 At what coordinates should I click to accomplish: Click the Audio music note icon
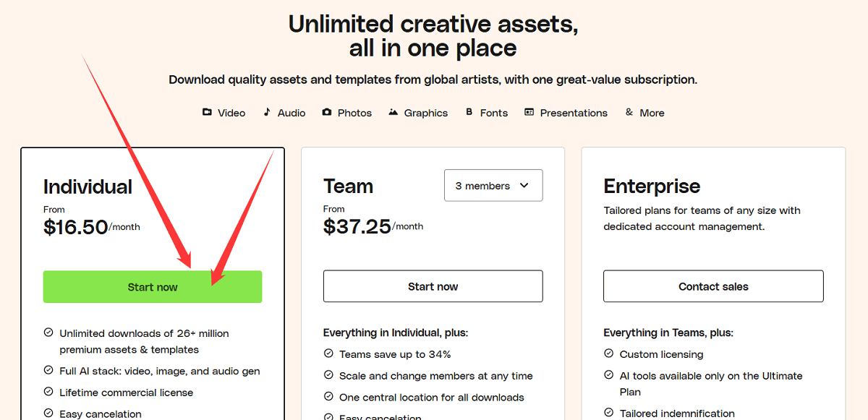point(267,112)
